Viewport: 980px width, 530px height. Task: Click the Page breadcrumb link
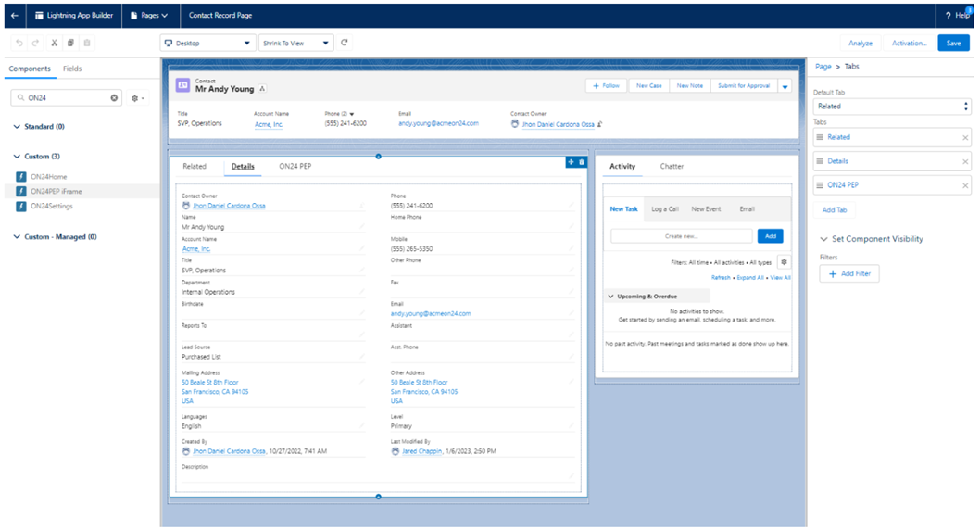823,67
